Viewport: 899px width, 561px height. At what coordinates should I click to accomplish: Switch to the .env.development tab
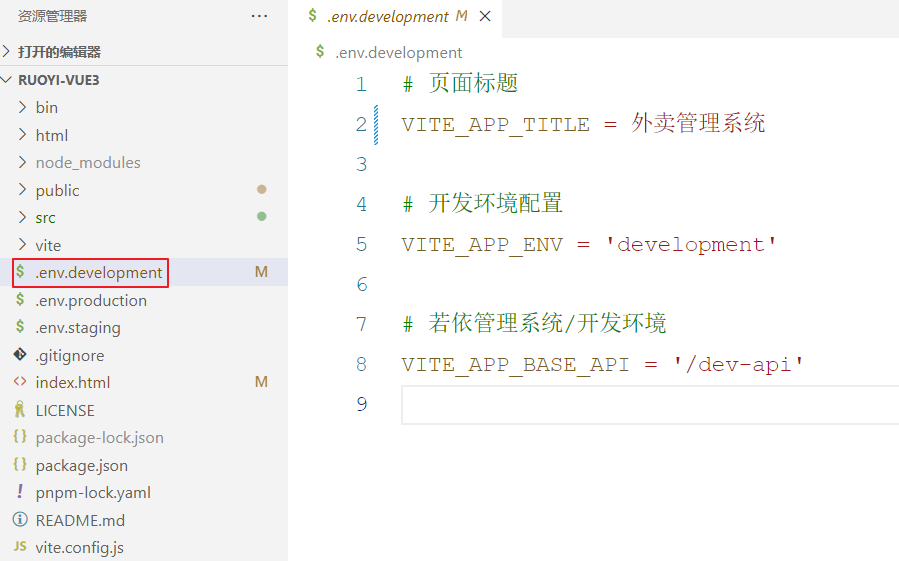388,17
